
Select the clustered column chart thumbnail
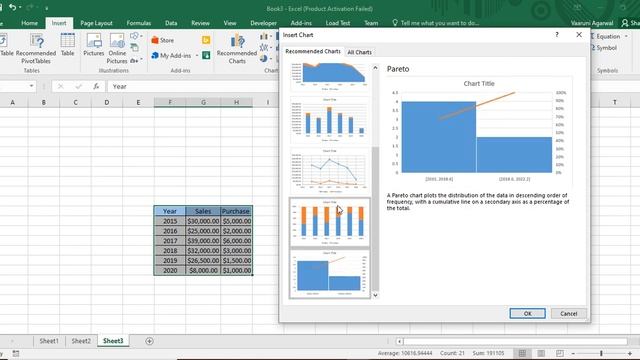coord(329,120)
